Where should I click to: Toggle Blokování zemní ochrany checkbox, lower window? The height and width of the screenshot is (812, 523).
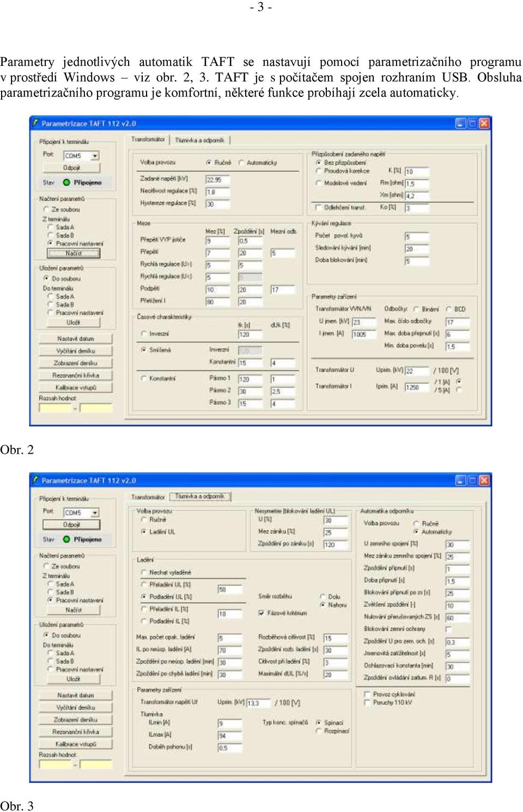(448, 629)
